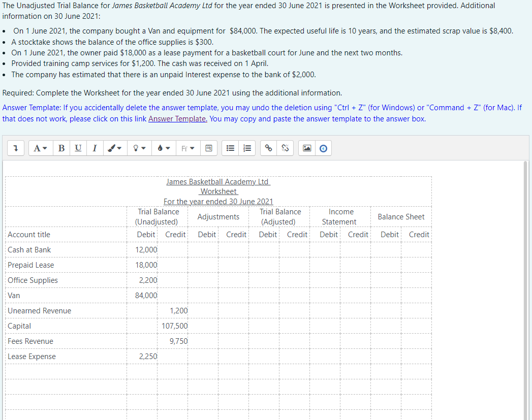Insert an ordered numbered list
Screen dimensions: 532x420
247,148
